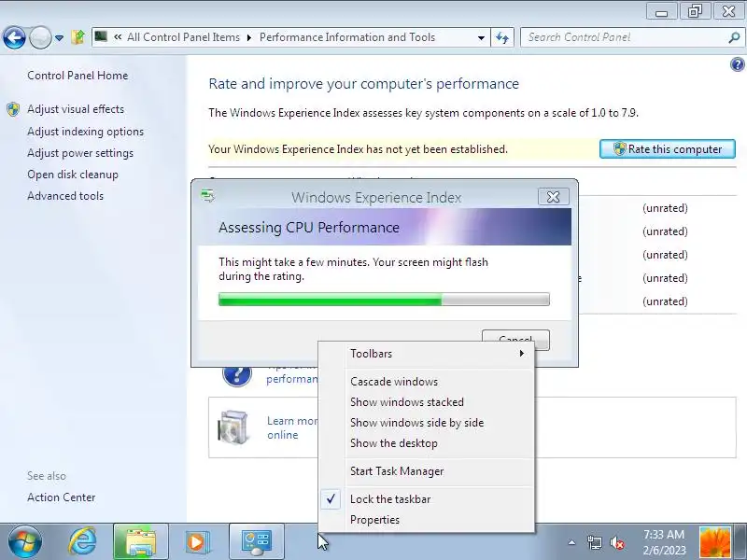Open the address bar history dropdown
747x560 pixels.
pos(481,37)
